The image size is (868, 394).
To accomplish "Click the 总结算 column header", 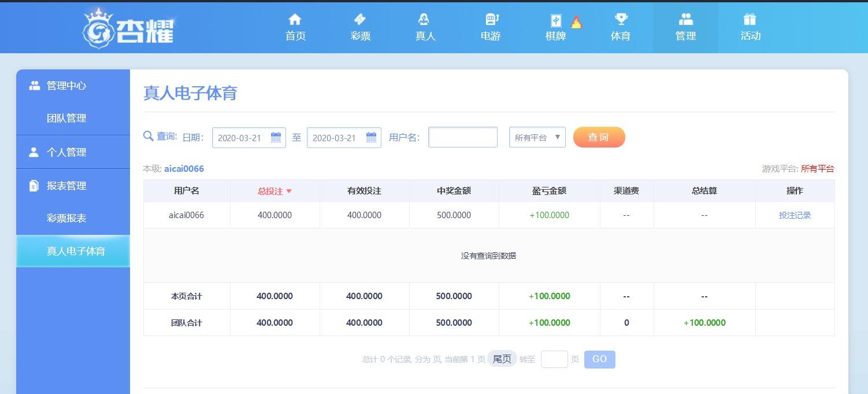I will tap(704, 190).
